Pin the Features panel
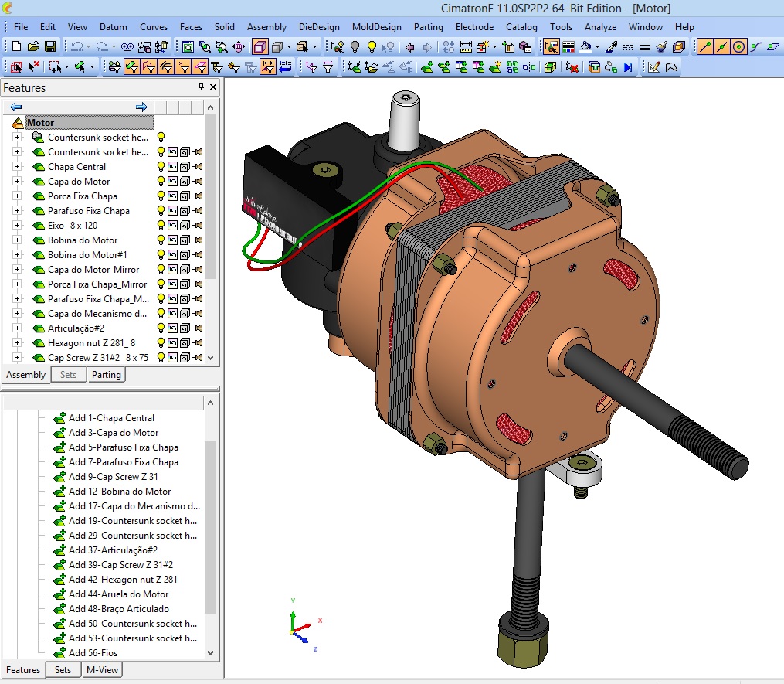The image size is (784, 684). (201, 87)
